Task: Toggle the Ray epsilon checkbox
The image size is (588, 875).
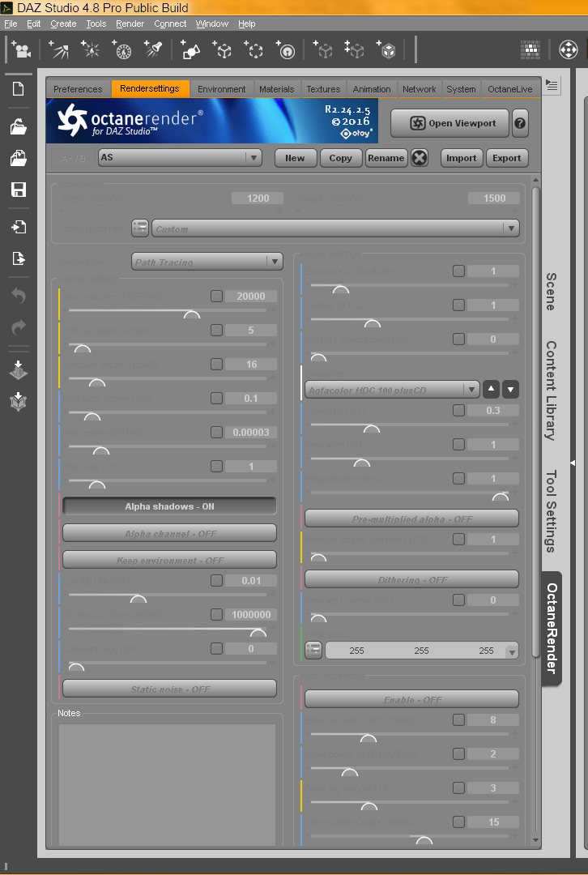Action: coord(216,433)
